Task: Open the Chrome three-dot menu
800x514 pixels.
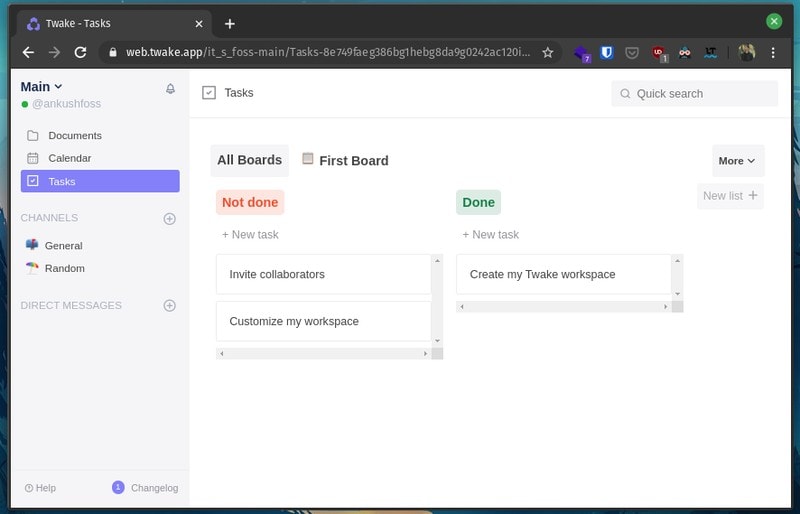Action: [773, 52]
